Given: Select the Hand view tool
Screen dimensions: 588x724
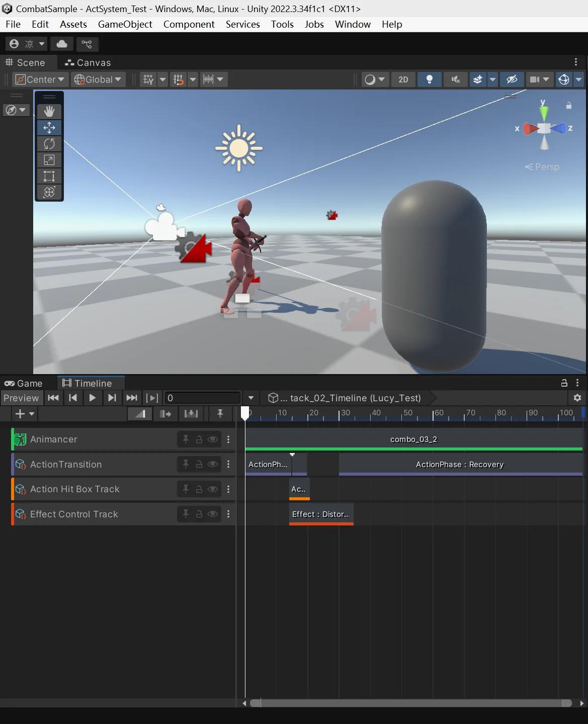Looking at the screenshot, I should pos(49,112).
